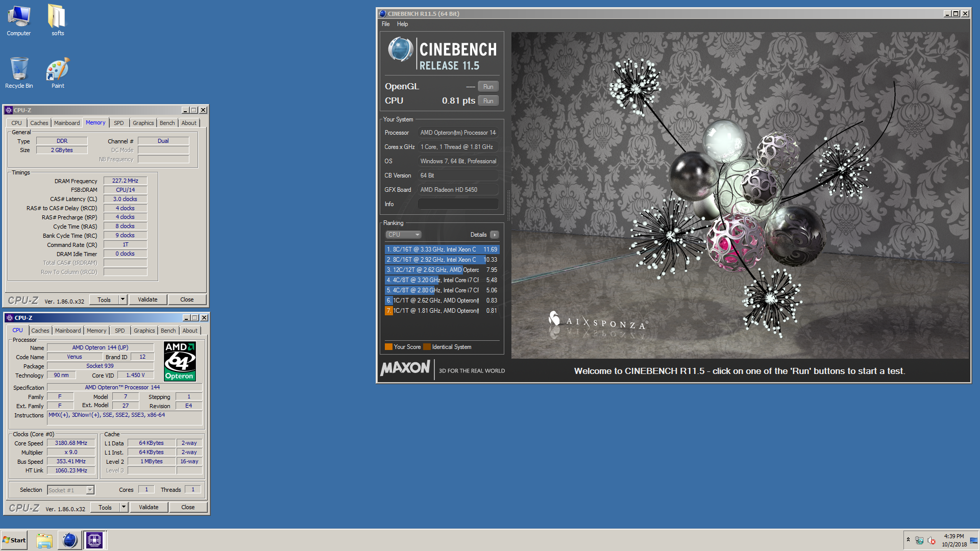The image size is (980, 551).
Task: Open the Computer desktop icon
Action: [x=19, y=20]
